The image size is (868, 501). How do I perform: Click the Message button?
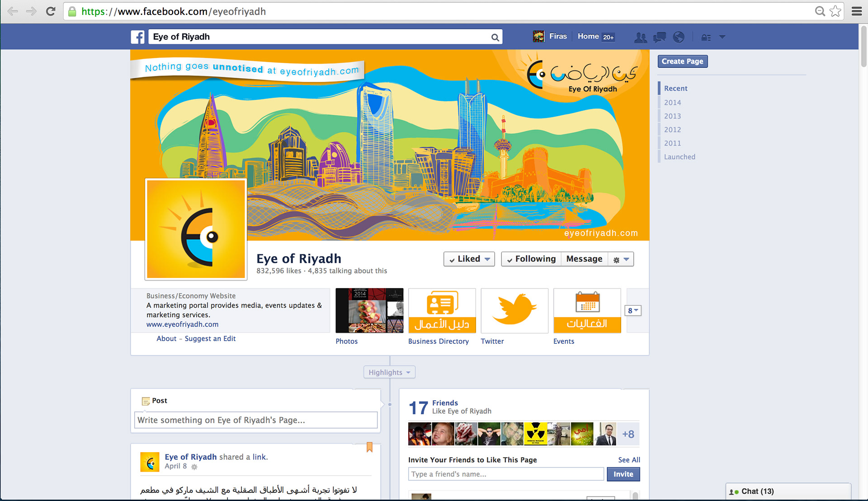pos(584,259)
